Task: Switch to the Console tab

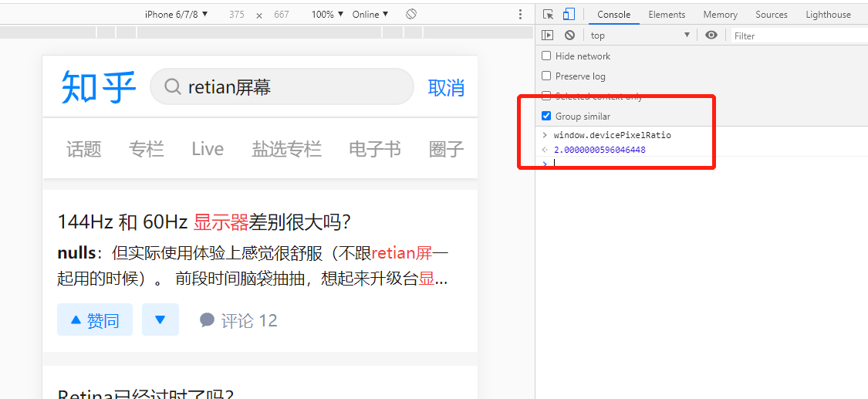Action: point(613,15)
